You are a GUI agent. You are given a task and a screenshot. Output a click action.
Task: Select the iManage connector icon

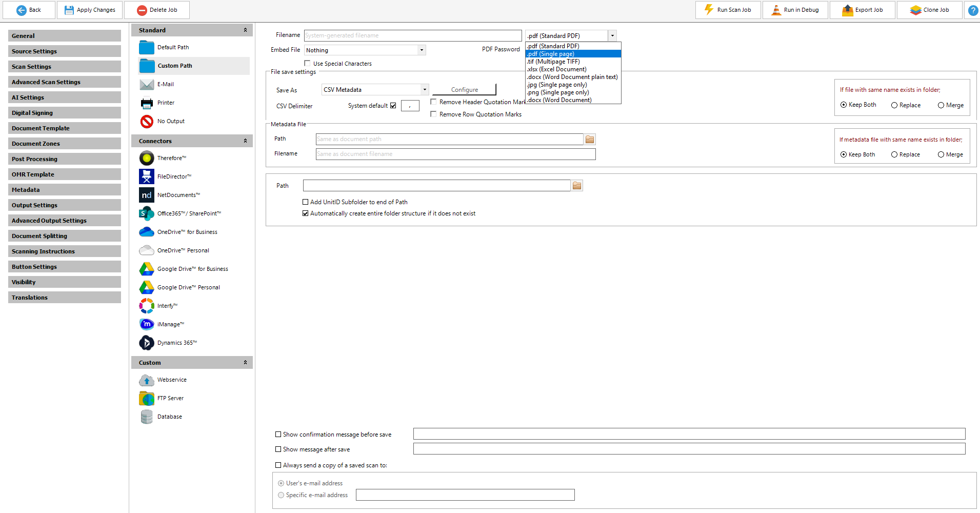[x=147, y=324]
